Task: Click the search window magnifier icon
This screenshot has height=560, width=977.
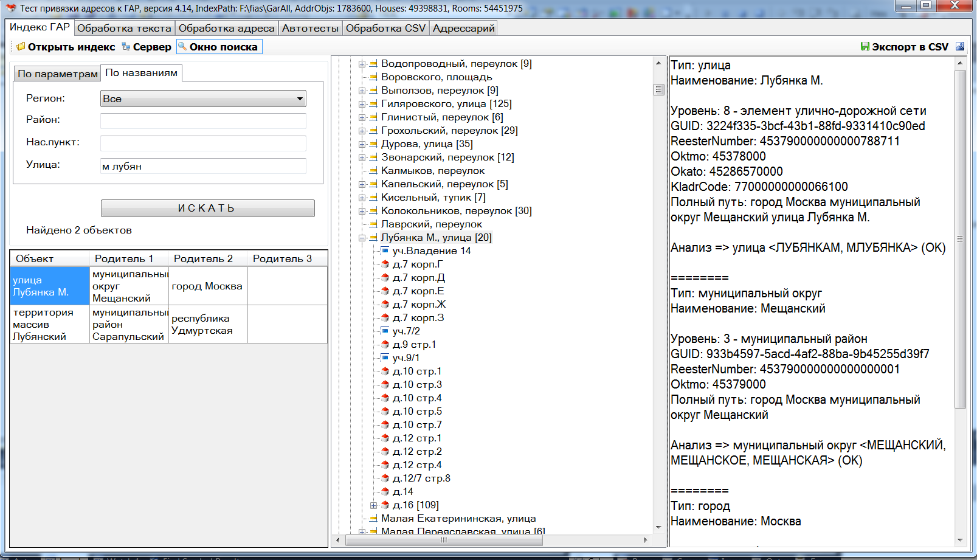Action: pos(182,47)
